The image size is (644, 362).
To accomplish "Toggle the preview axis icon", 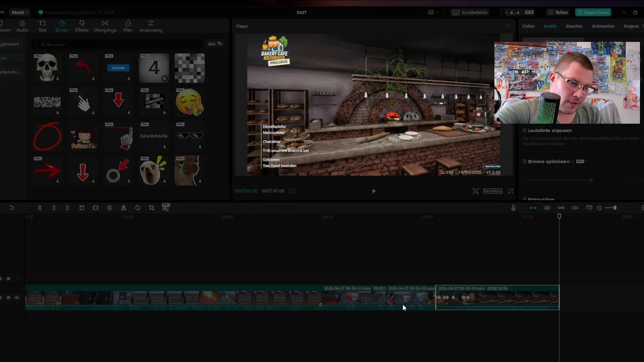I will click(575, 208).
